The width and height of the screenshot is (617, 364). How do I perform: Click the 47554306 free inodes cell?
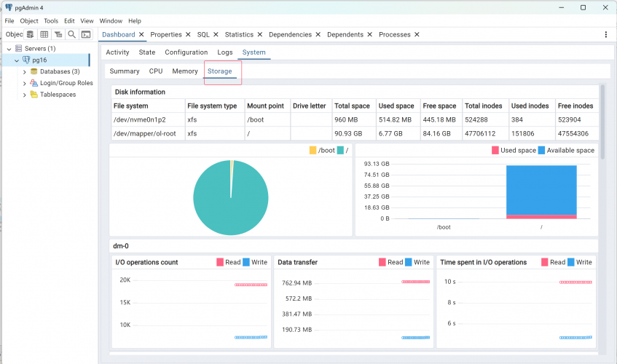(577, 134)
